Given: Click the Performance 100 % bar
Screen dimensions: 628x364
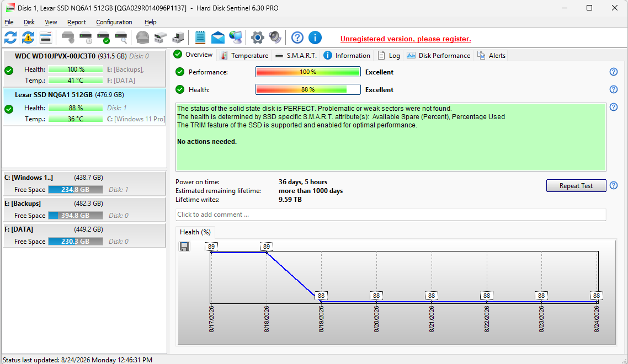Looking at the screenshot, I should (x=307, y=72).
